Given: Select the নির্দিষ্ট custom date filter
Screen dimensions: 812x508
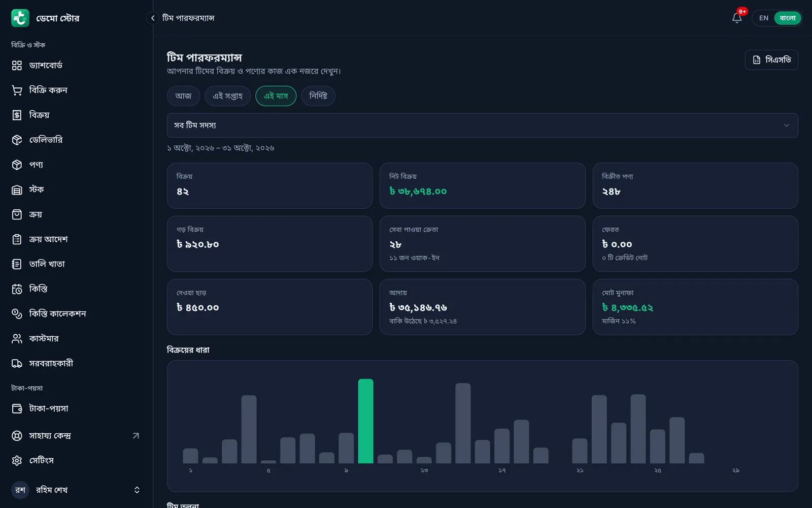Looking at the screenshot, I should (x=318, y=96).
